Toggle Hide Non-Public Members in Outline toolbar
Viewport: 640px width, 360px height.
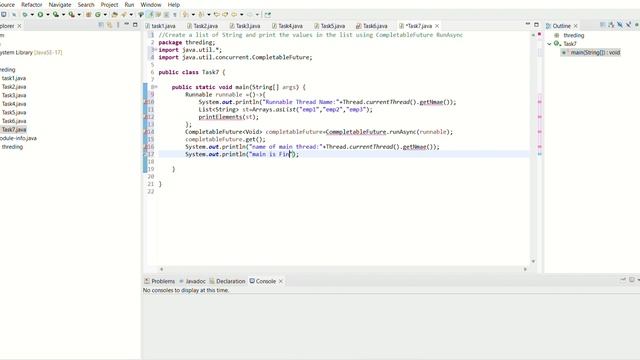637,25
